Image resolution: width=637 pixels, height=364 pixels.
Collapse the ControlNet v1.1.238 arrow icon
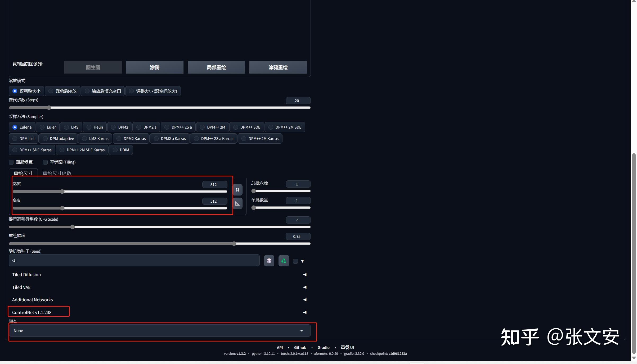[x=304, y=312]
